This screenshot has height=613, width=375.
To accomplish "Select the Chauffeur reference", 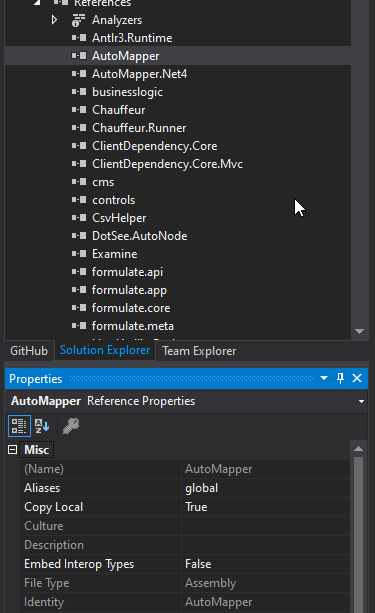I will [x=118, y=110].
